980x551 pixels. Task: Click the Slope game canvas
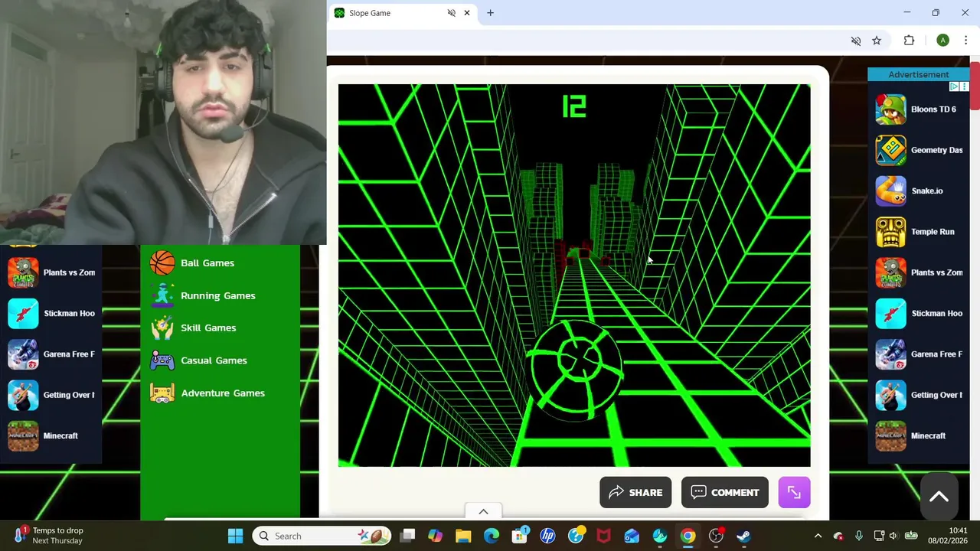tap(574, 275)
